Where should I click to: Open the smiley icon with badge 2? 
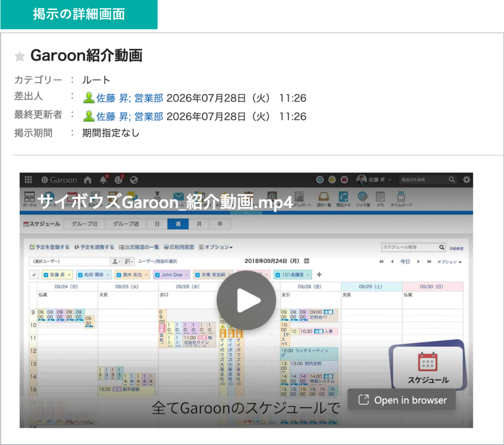(119, 180)
